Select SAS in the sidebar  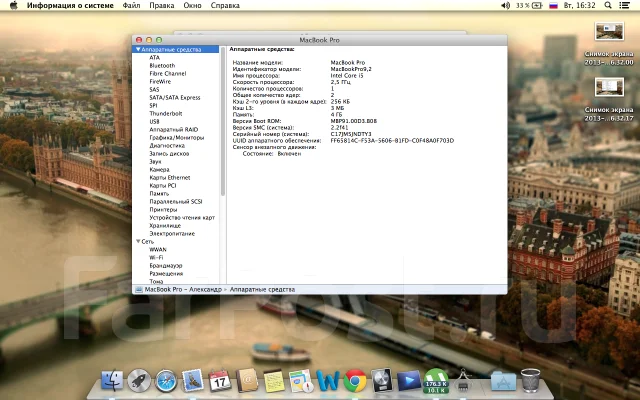pos(154,90)
